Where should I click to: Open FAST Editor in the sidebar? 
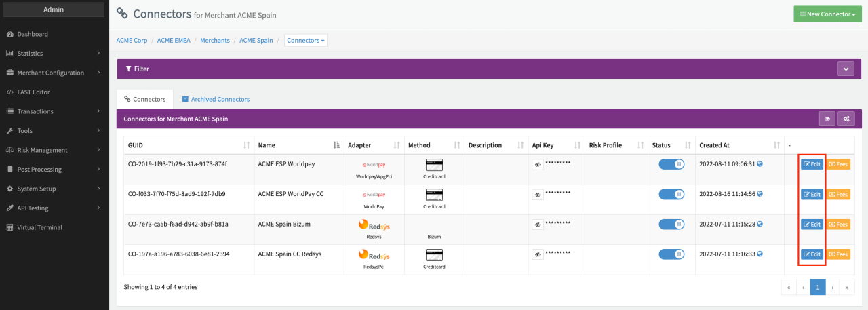(x=33, y=92)
